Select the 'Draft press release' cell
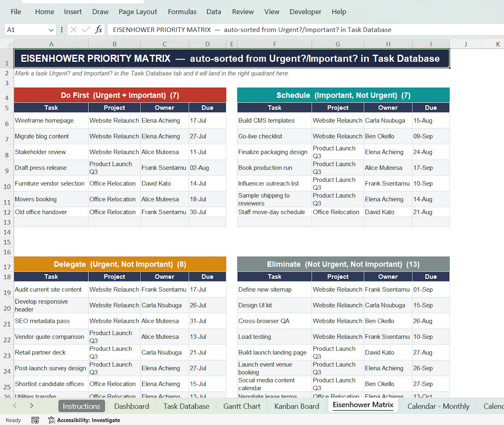The image size is (504, 425). 51,168
